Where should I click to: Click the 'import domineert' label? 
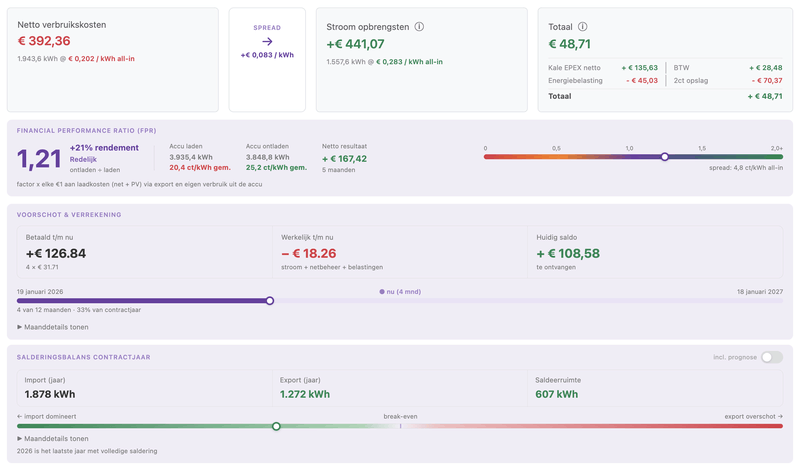tap(46, 416)
